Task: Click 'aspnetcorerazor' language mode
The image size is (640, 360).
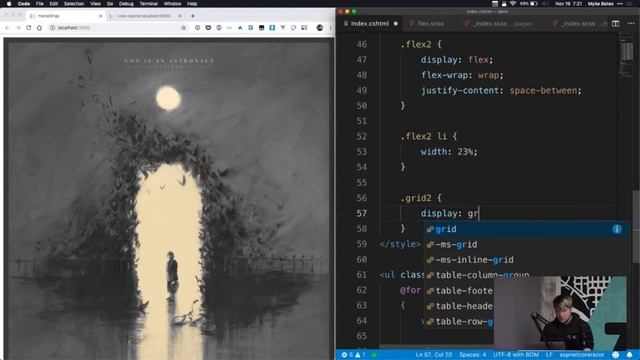Action: (582, 355)
